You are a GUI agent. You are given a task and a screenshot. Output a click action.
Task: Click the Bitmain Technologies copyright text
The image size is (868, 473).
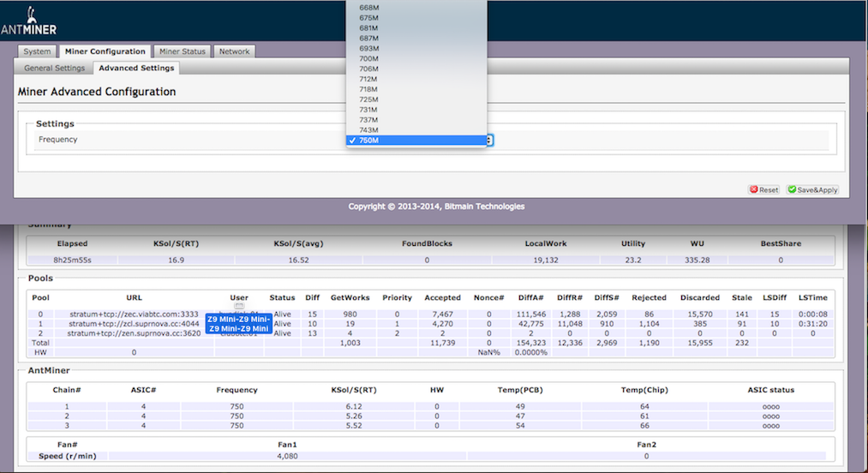coord(436,207)
